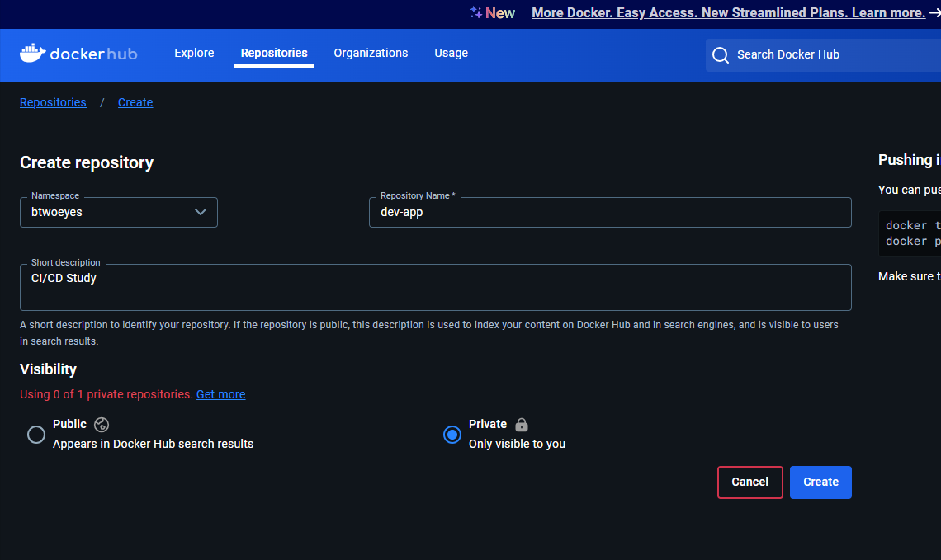Viewport: 941px width, 560px height.
Task: Click into the Short description text area
Action: [x=436, y=287]
